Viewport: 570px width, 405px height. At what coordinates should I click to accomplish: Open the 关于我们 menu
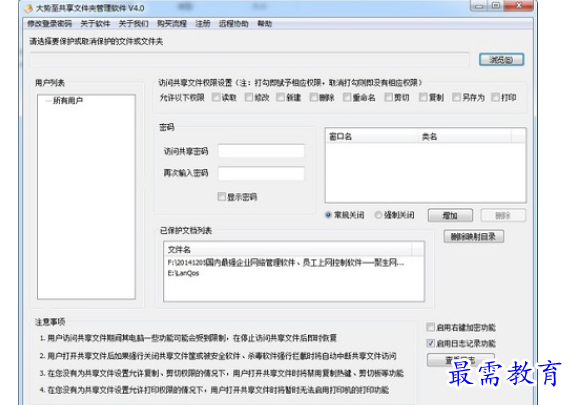click(x=133, y=24)
